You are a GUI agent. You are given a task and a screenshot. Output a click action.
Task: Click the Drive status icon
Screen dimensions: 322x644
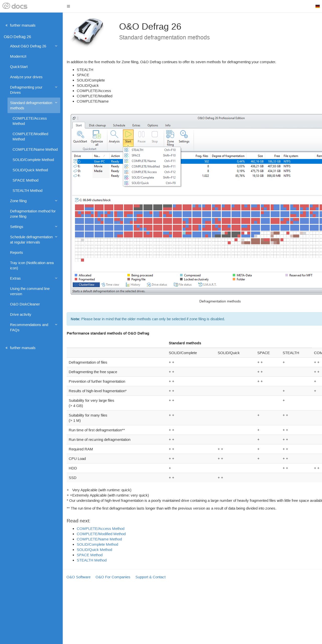[x=149, y=285]
